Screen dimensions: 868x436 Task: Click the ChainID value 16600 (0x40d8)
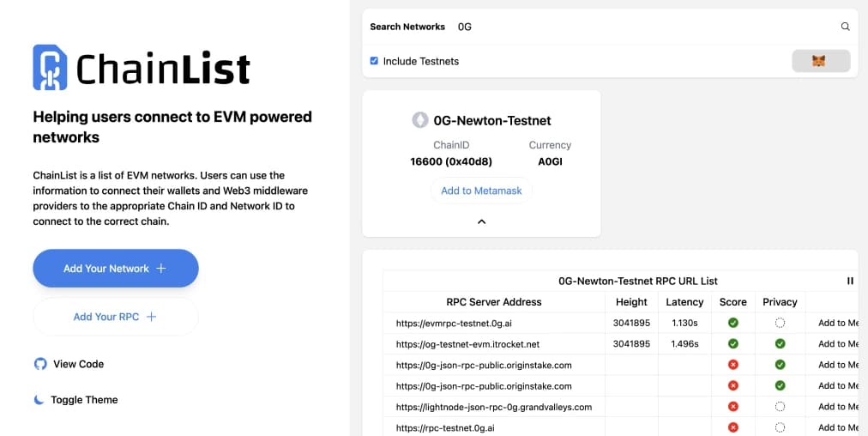(451, 161)
